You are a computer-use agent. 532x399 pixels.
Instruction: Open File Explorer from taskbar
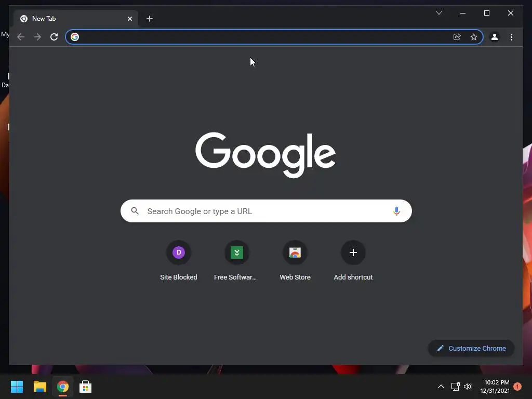tap(39, 387)
